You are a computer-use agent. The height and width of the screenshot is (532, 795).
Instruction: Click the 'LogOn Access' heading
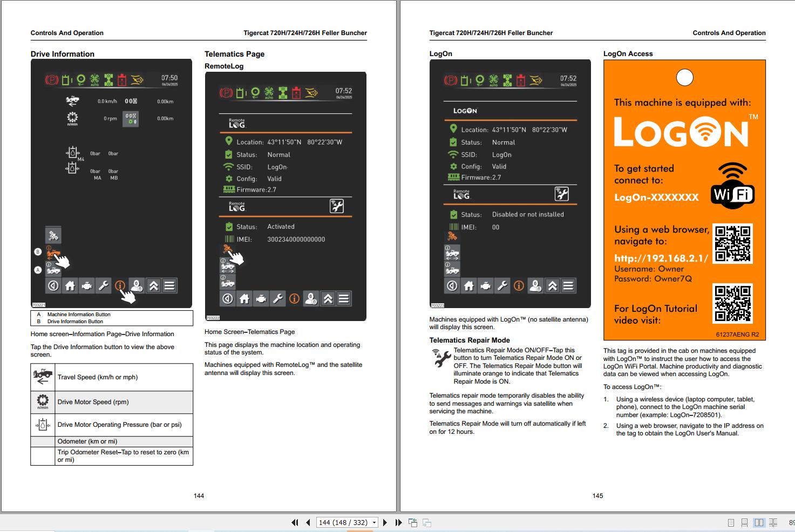pyautogui.click(x=628, y=54)
